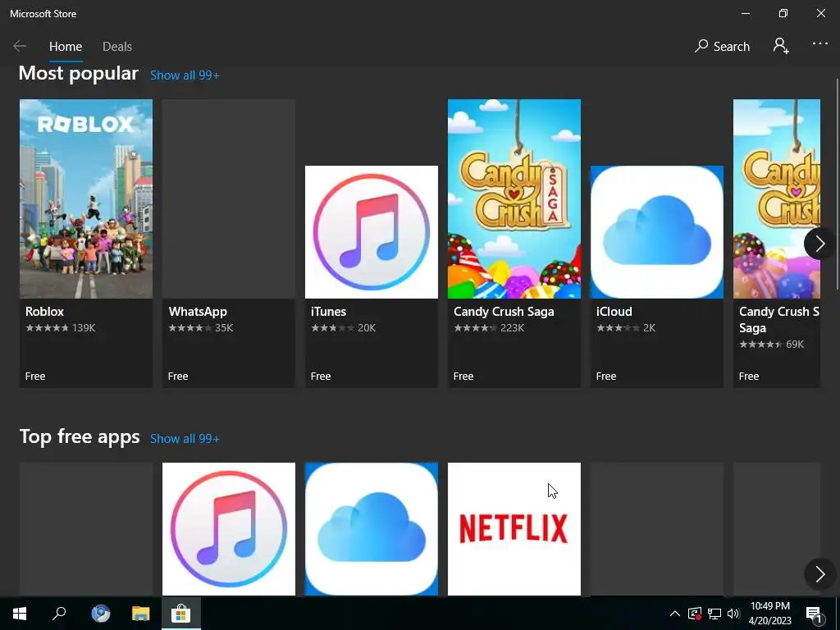Select the iCloud icon in Most popular
The image size is (840, 630).
click(x=657, y=232)
